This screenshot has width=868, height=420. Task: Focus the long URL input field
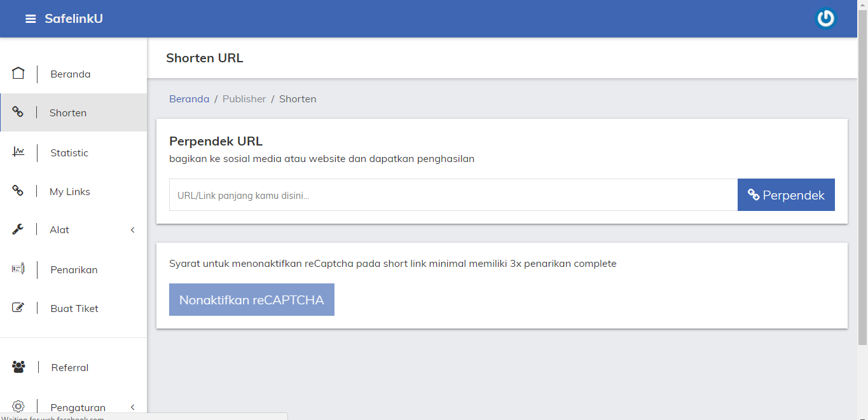pos(453,195)
